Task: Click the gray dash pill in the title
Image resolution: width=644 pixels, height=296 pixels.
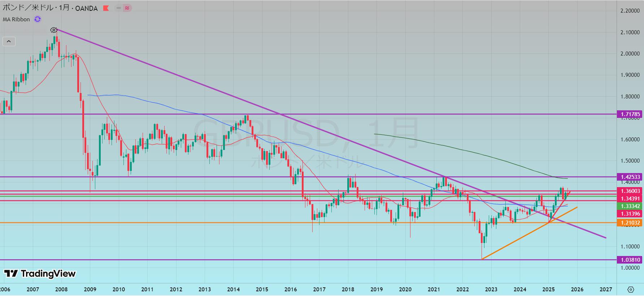Action: [x=118, y=8]
